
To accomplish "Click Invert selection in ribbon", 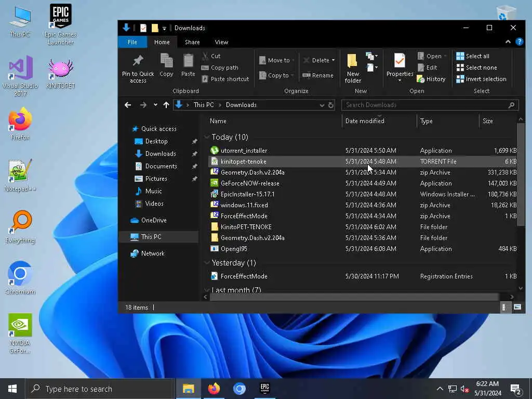I will tap(481, 79).
